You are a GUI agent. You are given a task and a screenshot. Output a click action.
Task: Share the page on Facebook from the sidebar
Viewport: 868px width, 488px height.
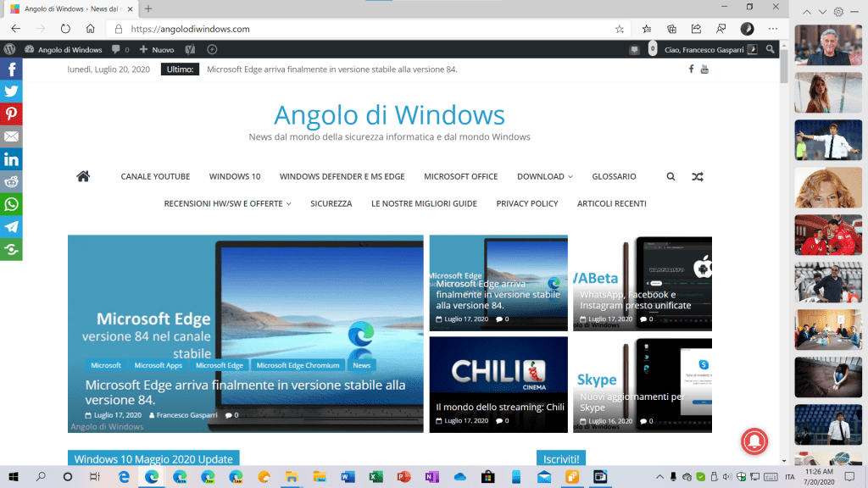pos(11,69)
